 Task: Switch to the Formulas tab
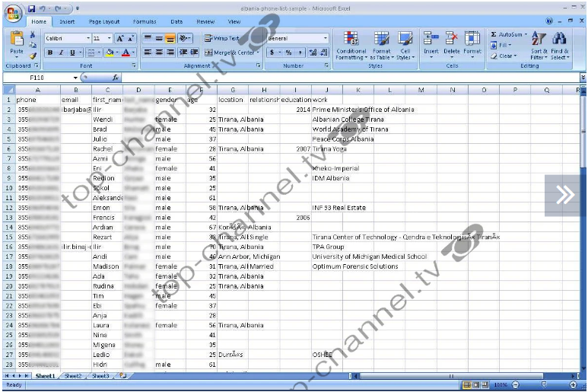(x=145, y=22)
